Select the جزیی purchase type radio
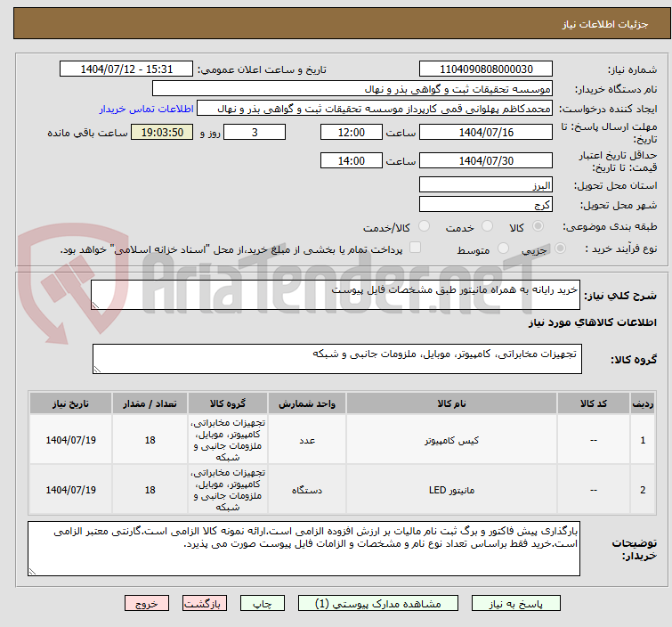 560,248
